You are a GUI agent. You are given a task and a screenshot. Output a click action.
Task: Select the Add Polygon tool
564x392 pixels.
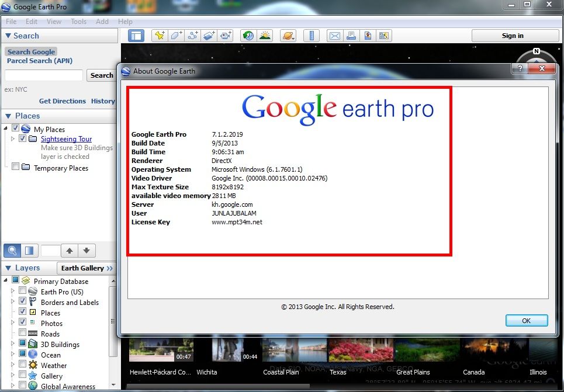click(x=177, y=36)
